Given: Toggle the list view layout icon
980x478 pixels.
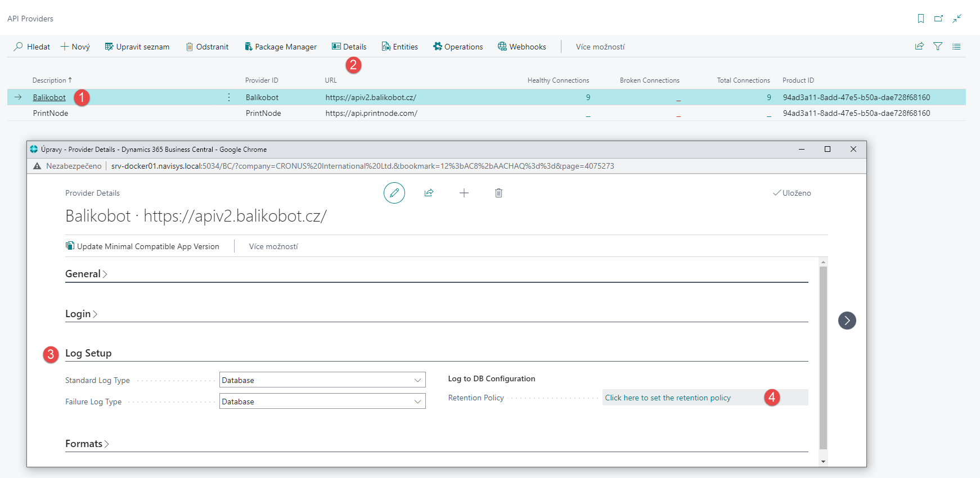Looking at the screenshot, I should pyautogui.click(x=956, y=47).
